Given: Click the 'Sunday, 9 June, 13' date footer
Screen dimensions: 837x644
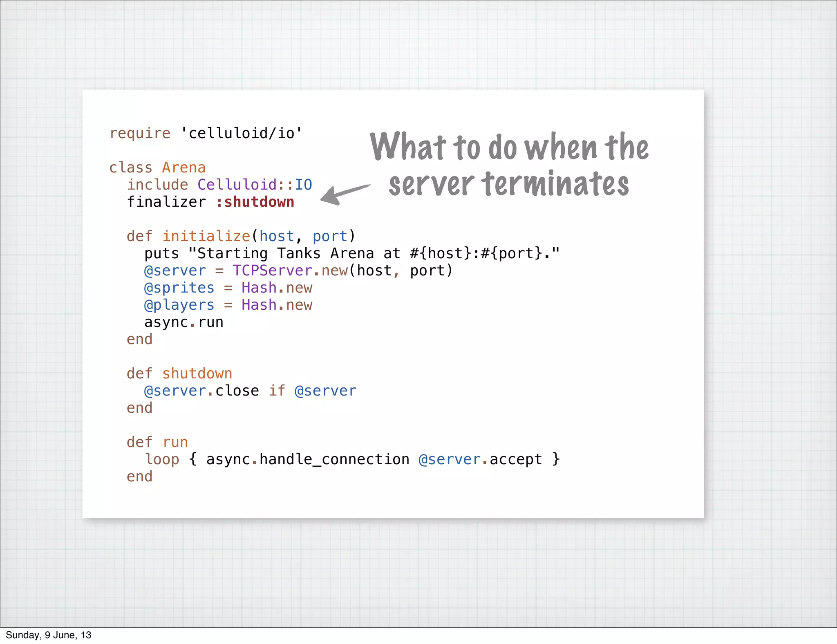Looking at the screenshot, I should click(48, 635).
